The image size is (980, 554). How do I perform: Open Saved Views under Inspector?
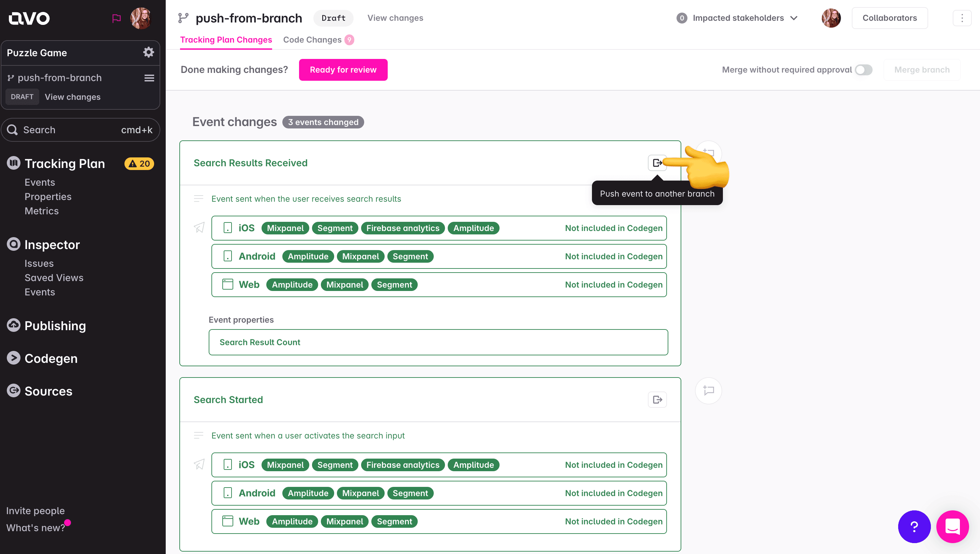[54, 278]
